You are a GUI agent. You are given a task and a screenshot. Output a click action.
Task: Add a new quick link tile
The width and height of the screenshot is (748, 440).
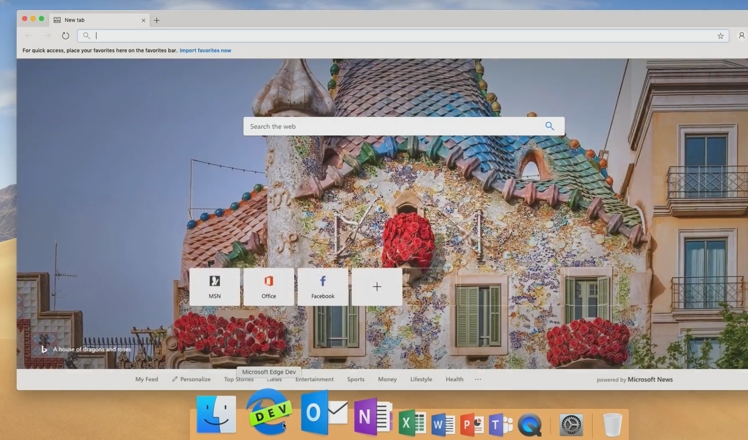point(377,286)
